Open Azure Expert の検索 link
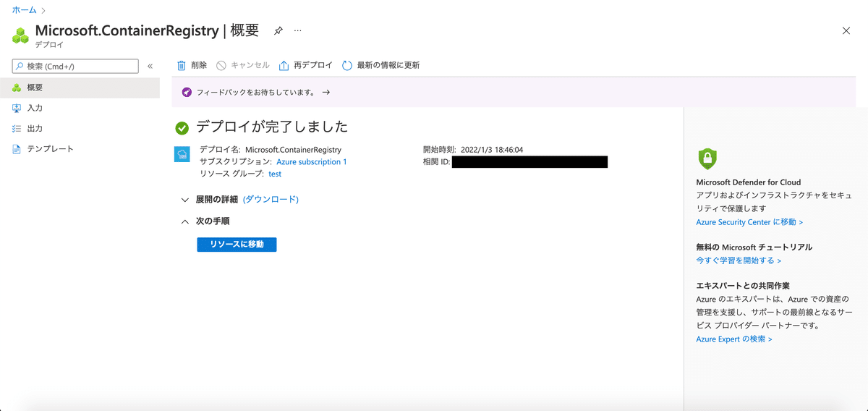The width and height of the screenshot is (868, 411). 734,339
